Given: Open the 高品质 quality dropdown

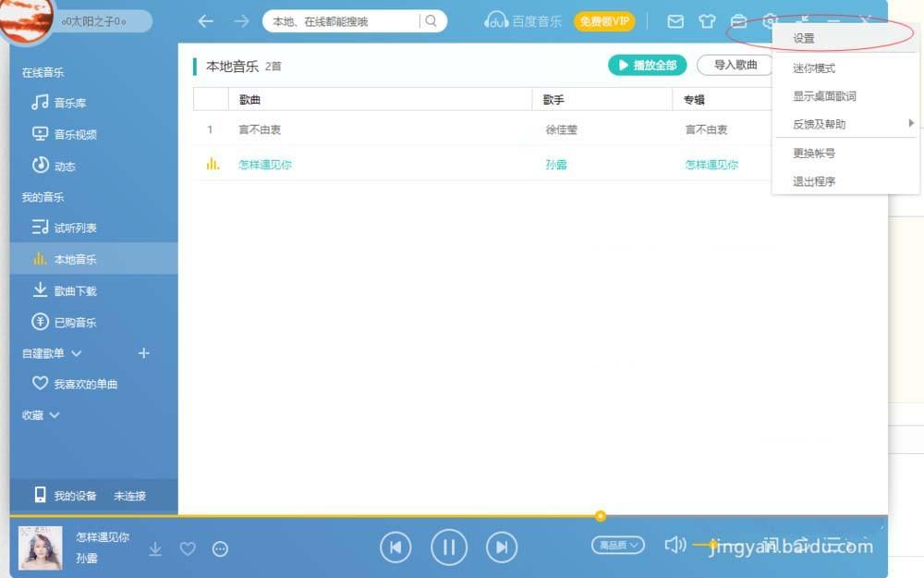Looking at the screenshot, I should click(617, 547).
